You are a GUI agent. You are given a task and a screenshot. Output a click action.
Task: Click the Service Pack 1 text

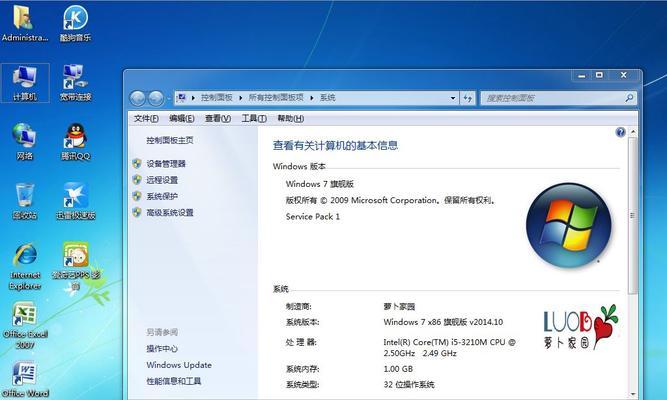click(x=313, y=216)
